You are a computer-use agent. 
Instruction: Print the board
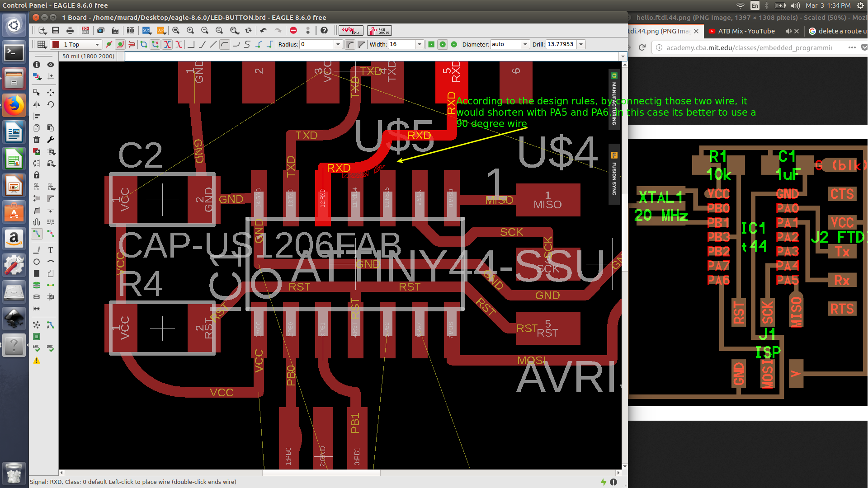click(x=70, y=30)
